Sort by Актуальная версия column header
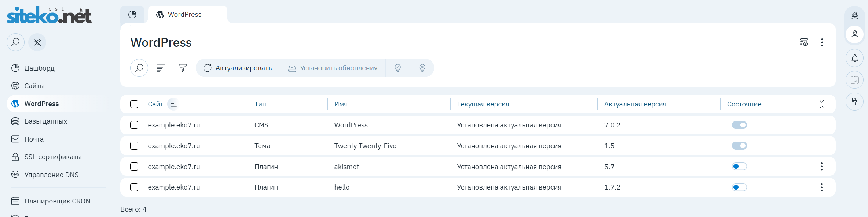 tap(635, 104)
